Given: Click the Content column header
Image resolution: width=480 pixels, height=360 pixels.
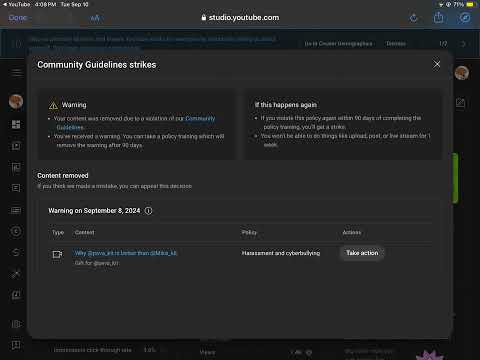Looking at the screenshot, I should [85, 232].
